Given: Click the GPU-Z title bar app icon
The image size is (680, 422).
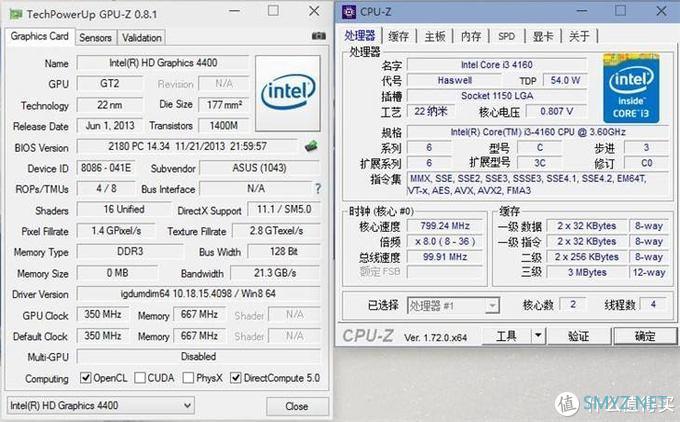Looking at the screenshot, I should (16, 14).
